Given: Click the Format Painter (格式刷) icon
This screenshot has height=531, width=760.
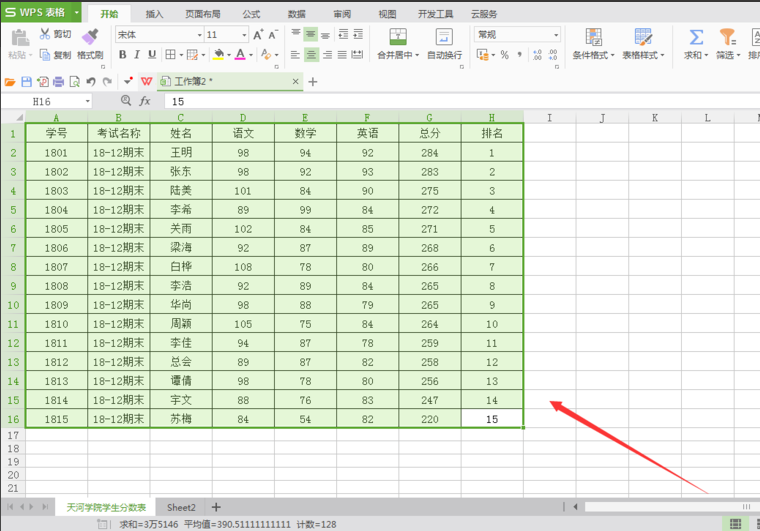Looking at the screenshot, I should [90, 37].
